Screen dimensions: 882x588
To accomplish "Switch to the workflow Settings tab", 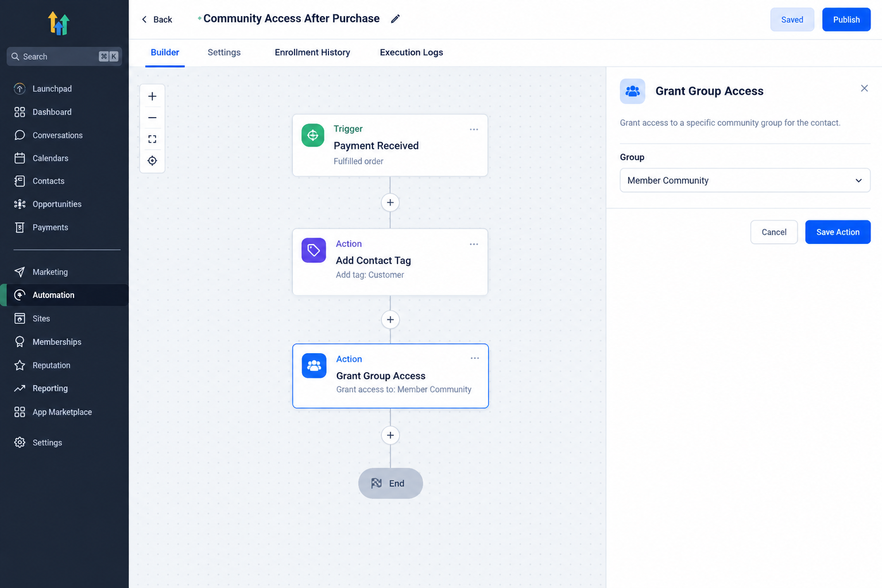I will click(224, 52).
